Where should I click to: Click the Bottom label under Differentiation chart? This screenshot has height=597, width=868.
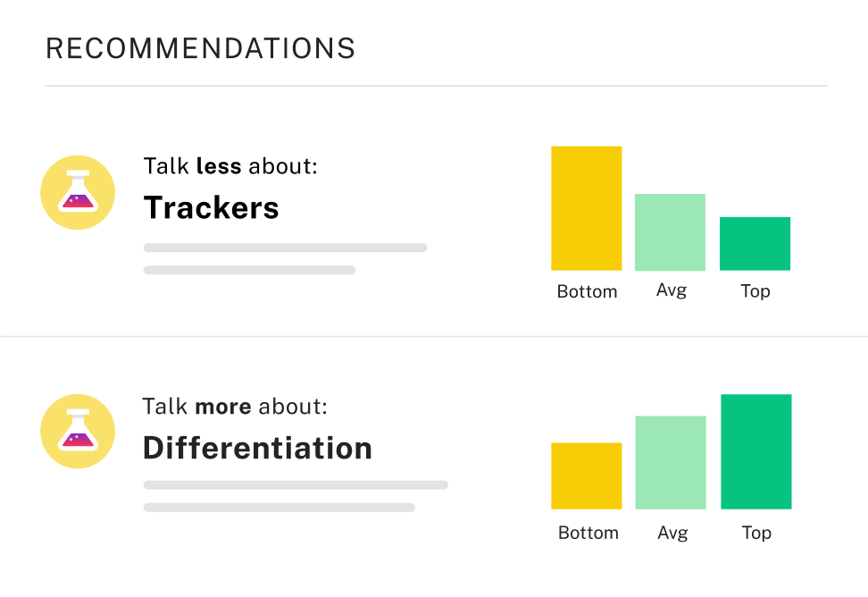588,533
